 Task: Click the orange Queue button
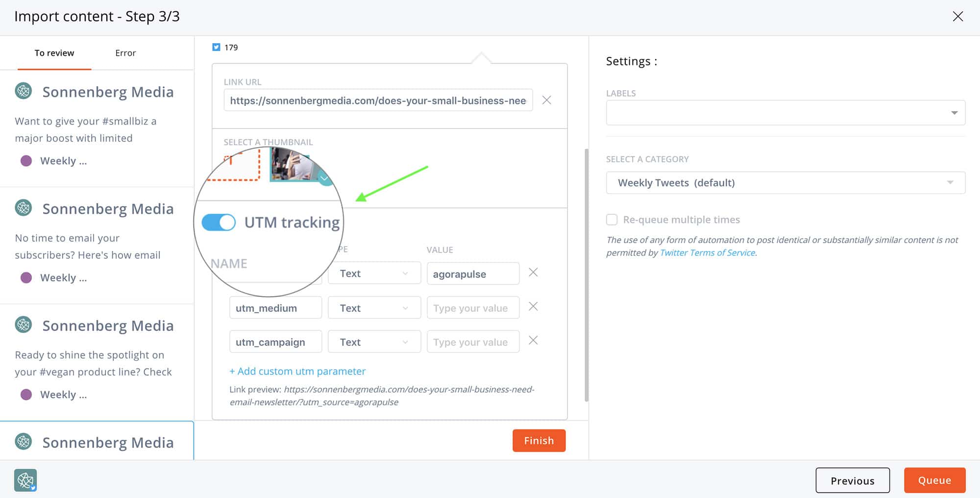click(934, 480)
